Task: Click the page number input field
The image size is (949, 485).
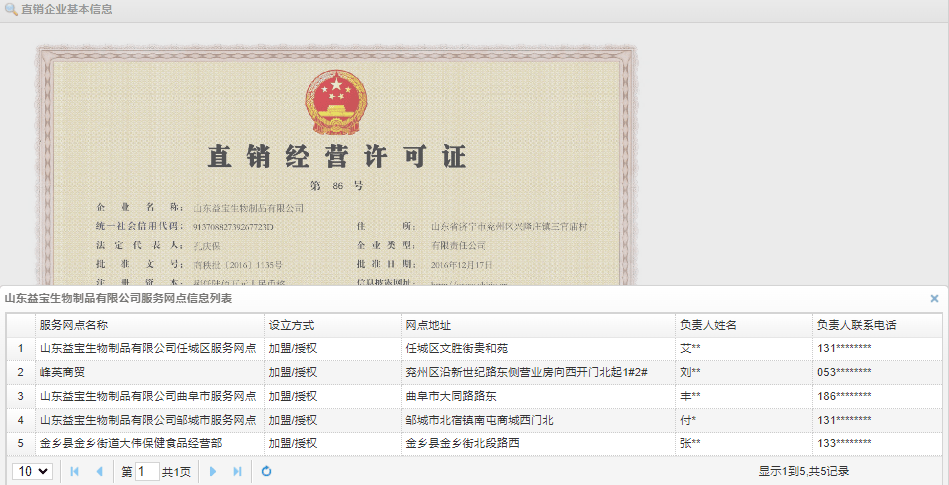Action: coord(146,471)
